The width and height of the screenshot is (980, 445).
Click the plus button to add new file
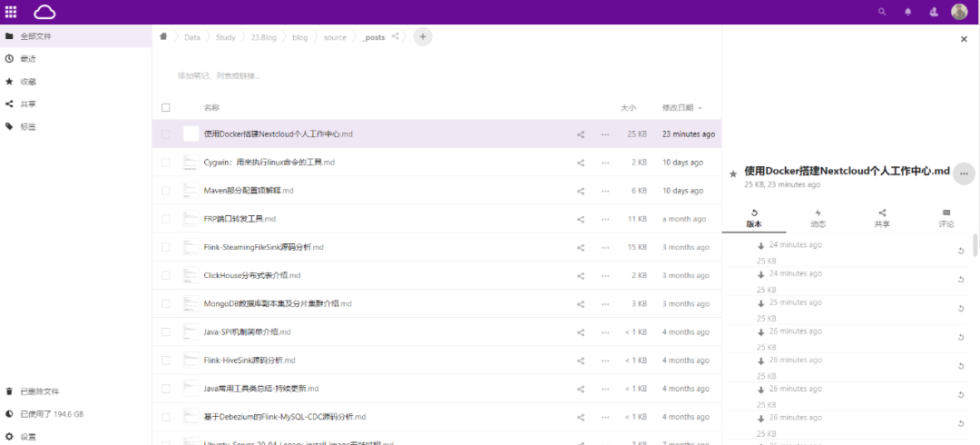423,37
